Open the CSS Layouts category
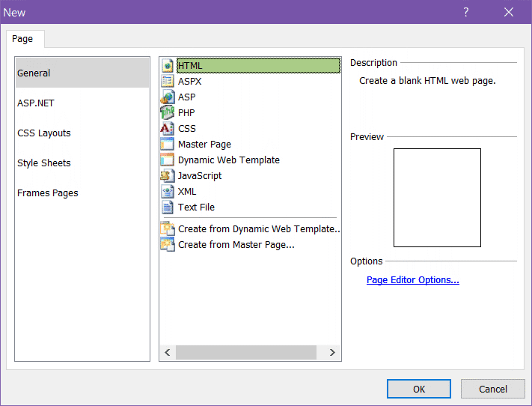 (44, 133)
